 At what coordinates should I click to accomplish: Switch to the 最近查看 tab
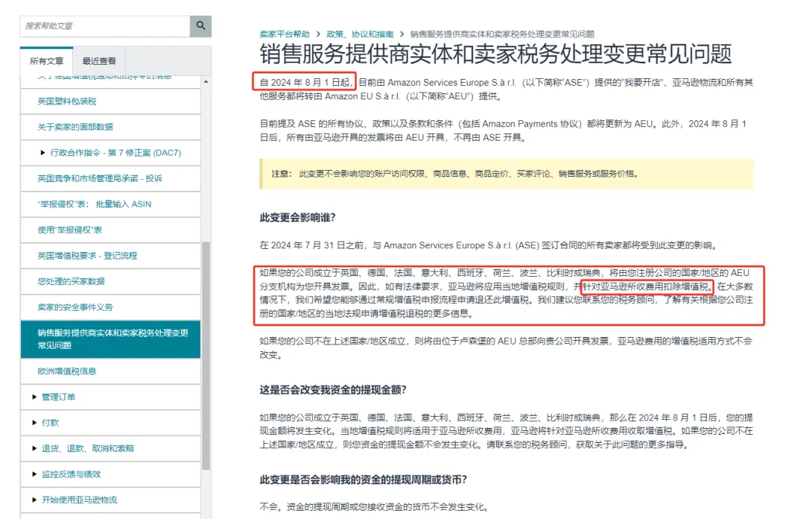(x=99, y=61)
